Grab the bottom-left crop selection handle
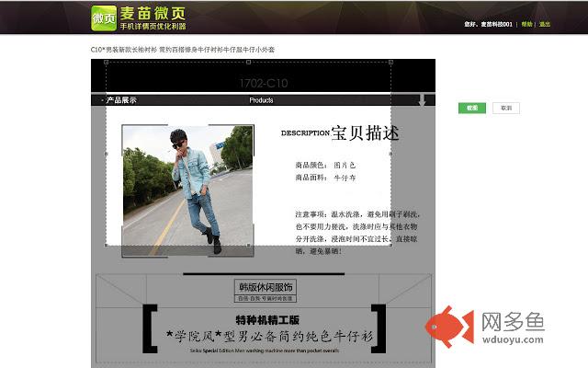 [x=107, y=246]
